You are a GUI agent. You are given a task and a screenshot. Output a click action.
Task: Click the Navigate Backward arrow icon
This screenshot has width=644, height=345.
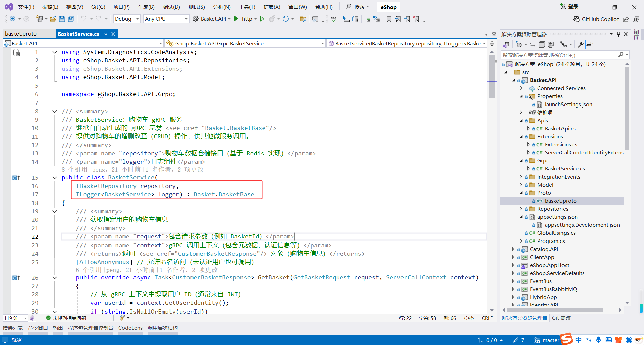pos(12,19)
